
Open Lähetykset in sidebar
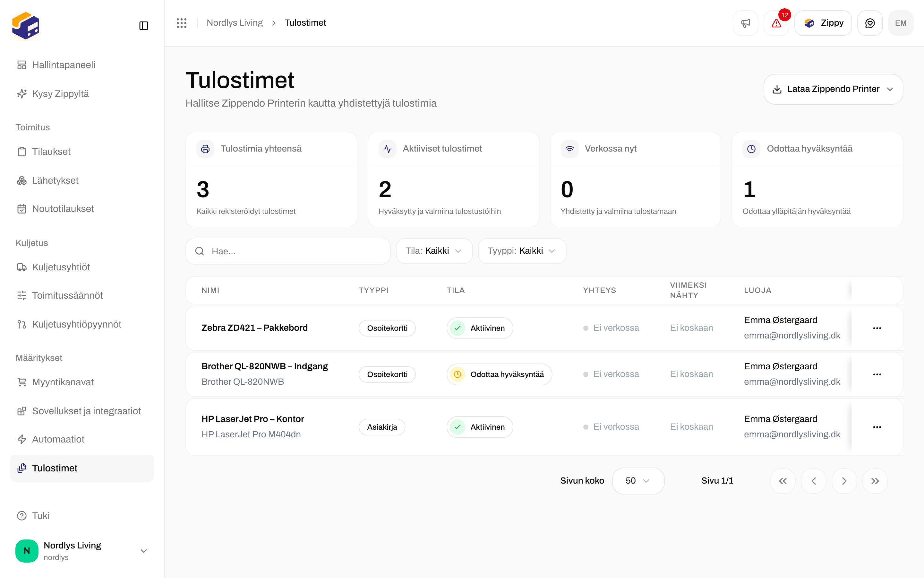coord(82,180)
